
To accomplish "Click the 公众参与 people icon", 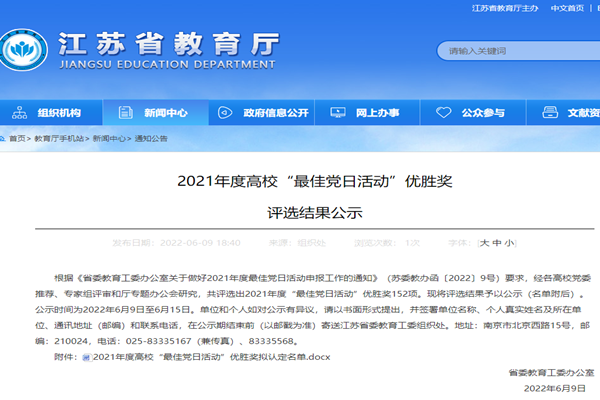I will coord(444,113).
